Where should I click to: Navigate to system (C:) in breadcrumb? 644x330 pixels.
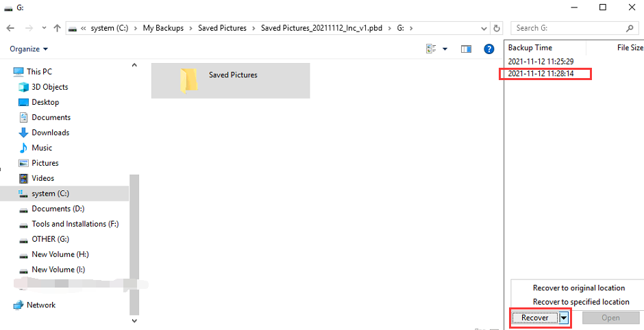click(109, 28)
